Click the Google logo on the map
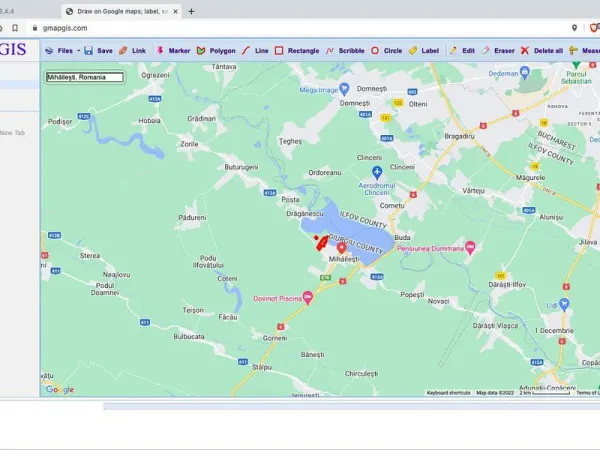The width and height of the screenshot is (600, 450). tap(60, 390)
